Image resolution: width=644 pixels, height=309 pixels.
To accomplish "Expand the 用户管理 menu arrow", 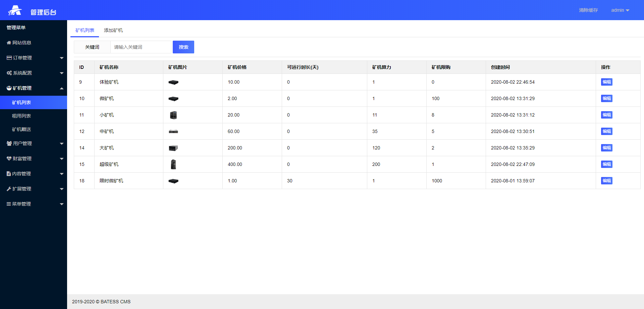I will click(x=62, y=144).
